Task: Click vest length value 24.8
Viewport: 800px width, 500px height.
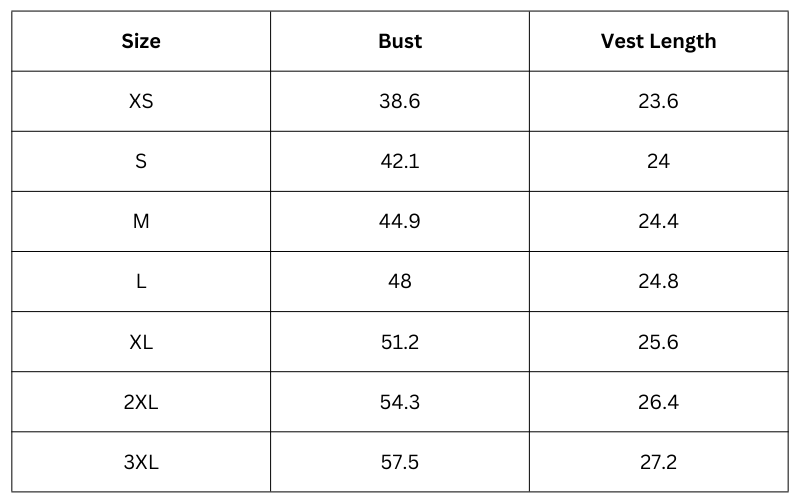Action: pos(658,281)
